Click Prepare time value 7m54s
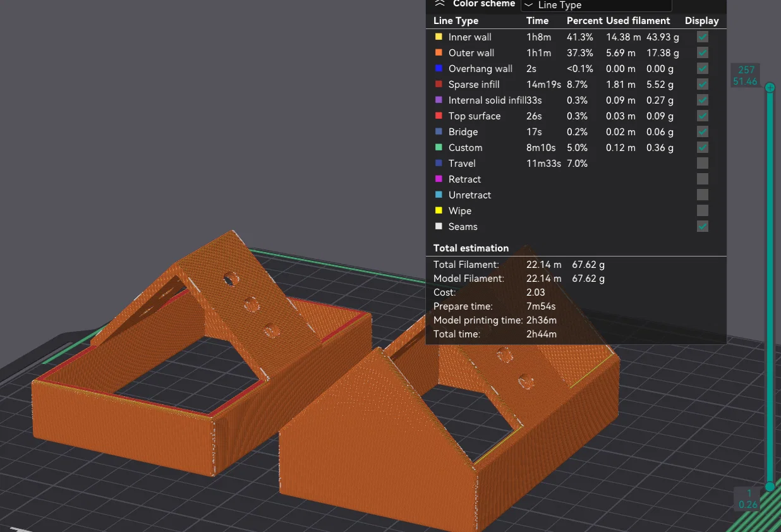The height and width of the screenshot is (532, 781). coord(541,306)
